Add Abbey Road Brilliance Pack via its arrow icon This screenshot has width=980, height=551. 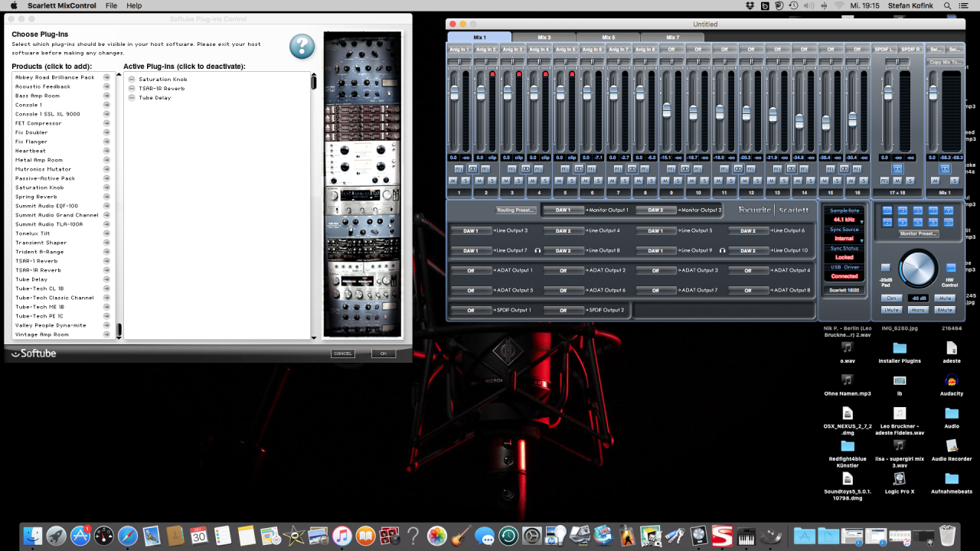(106, 77)
